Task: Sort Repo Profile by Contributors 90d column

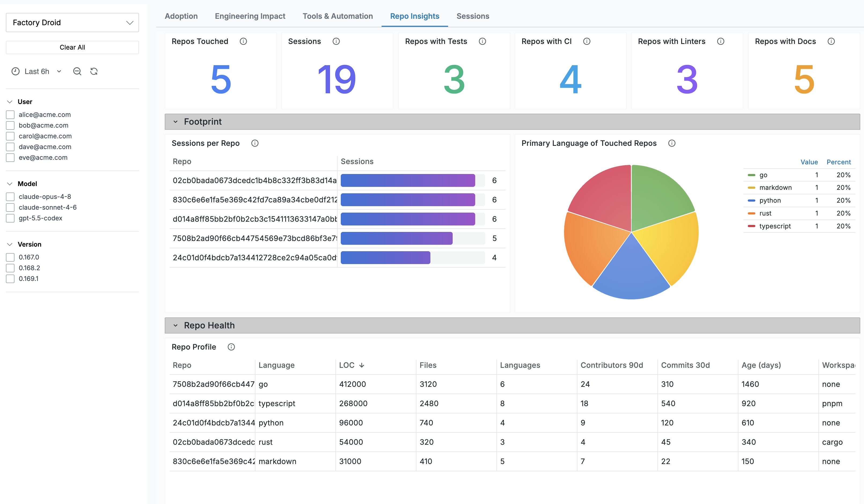Action: pos(612,365)
